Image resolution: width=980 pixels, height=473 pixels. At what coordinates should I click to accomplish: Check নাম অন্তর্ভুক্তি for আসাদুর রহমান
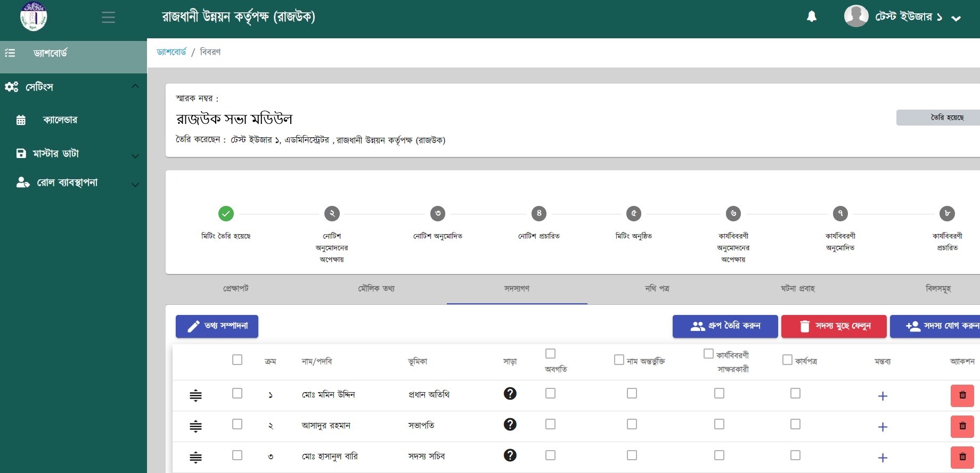pos(632,424)
